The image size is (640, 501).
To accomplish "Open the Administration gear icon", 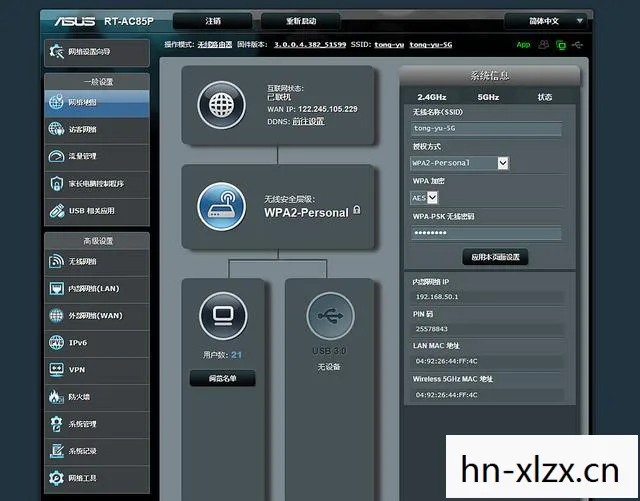I will click(56, 423).
